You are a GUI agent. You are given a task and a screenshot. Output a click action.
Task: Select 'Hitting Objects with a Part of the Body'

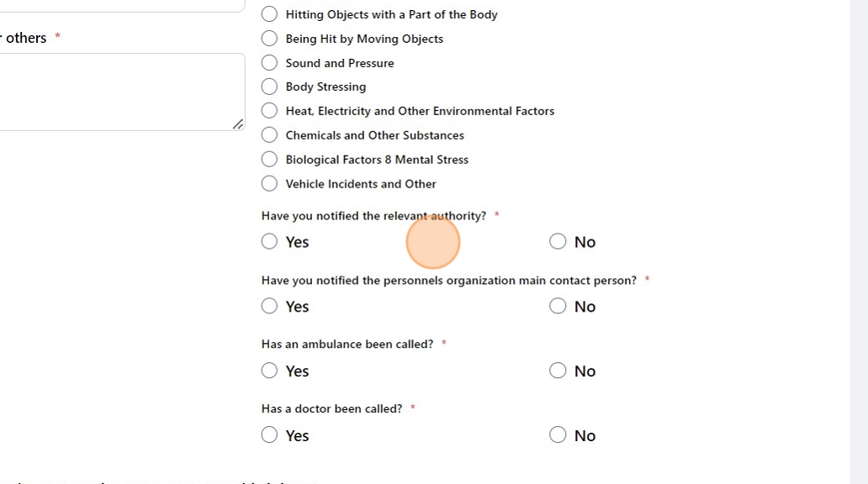tap(269, 14)
